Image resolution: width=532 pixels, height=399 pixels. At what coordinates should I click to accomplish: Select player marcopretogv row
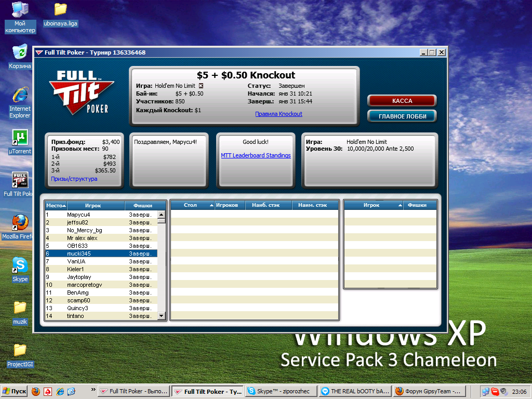click(x=101, y=285)
